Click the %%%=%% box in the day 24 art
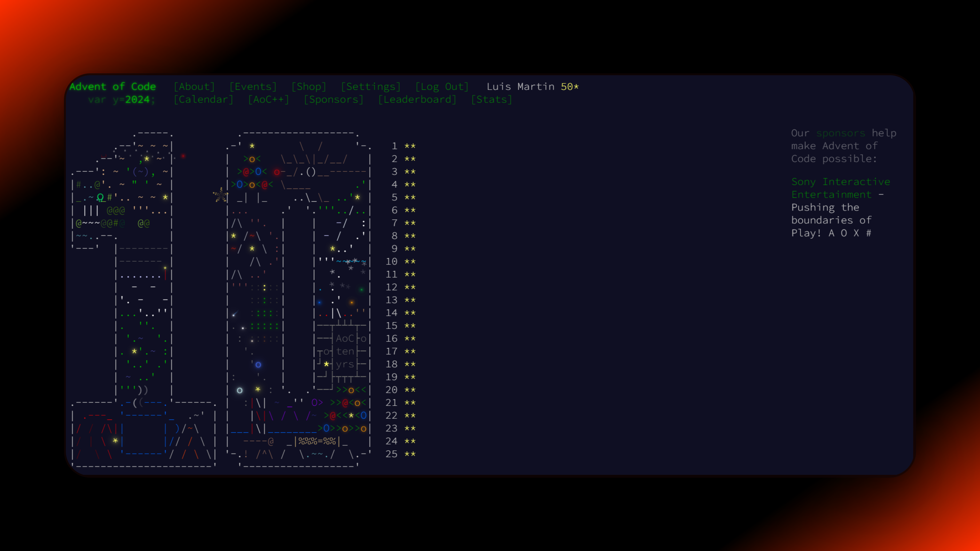Image resolution: width=980 pixels, height=551 pixels. (317, 441)
